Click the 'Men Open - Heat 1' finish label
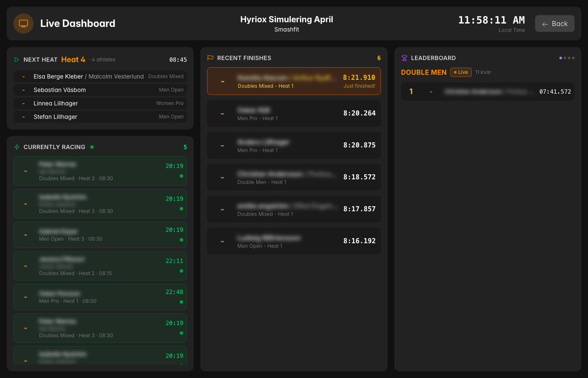The image size is (588, 378). 260,246
